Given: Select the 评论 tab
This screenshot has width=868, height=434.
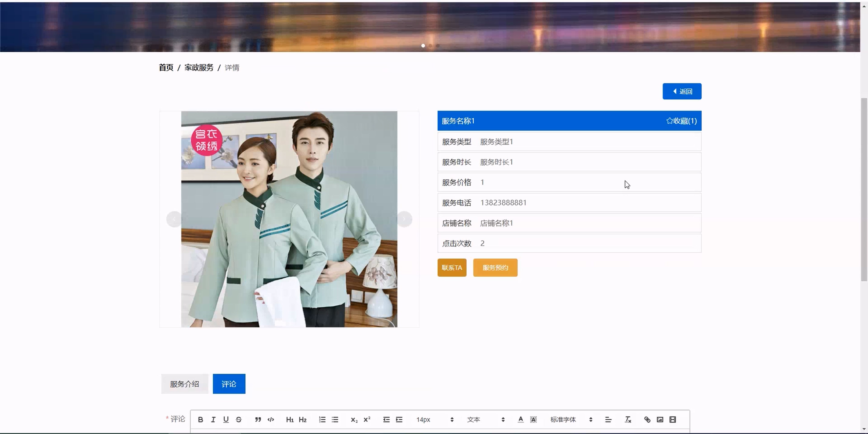Looking at the screenshot, I should coord(229,384).
